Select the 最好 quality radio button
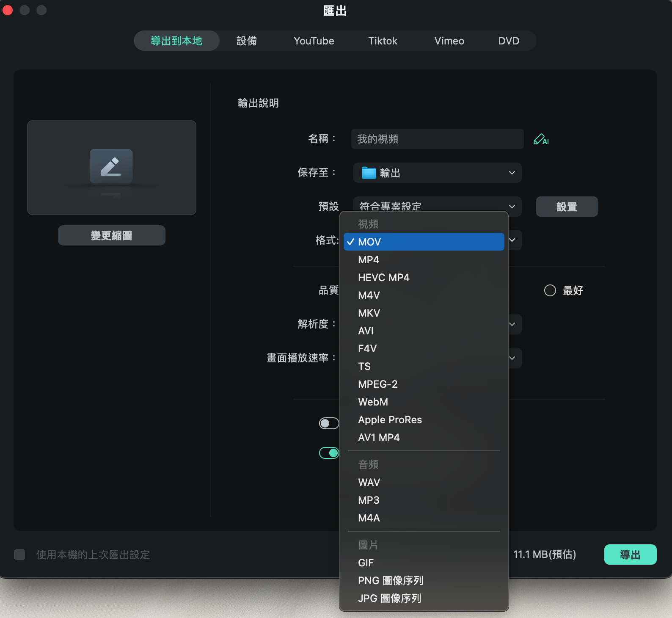The width and height of the screenshot is (672, 618). 550,290
